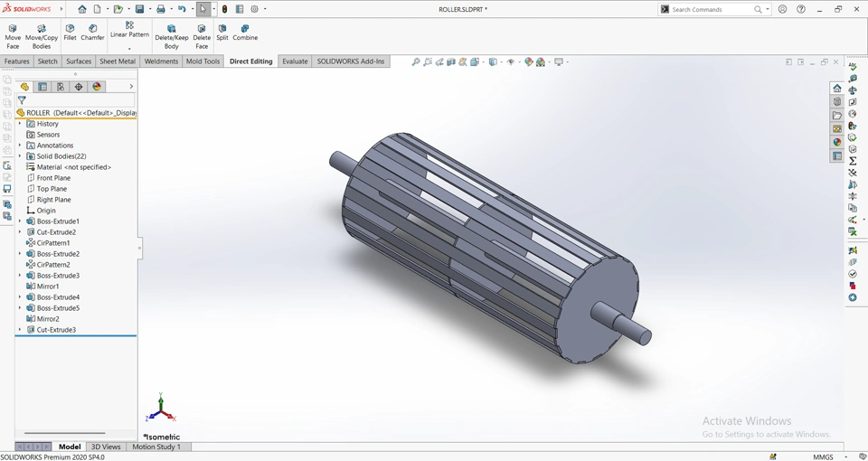
Task: Open Move/Copy Bodies tool
Action: click(x=42, y=36)
